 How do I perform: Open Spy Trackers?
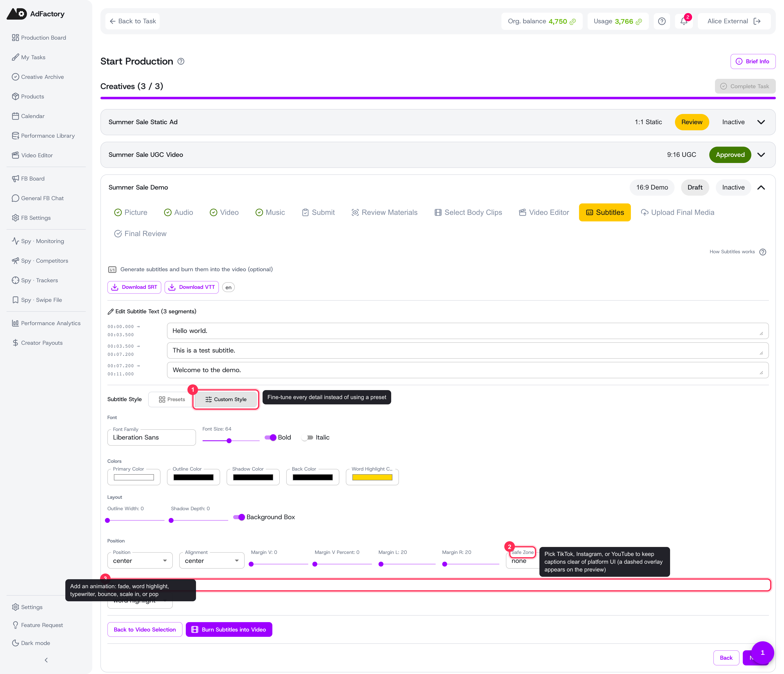click(35, 280)
